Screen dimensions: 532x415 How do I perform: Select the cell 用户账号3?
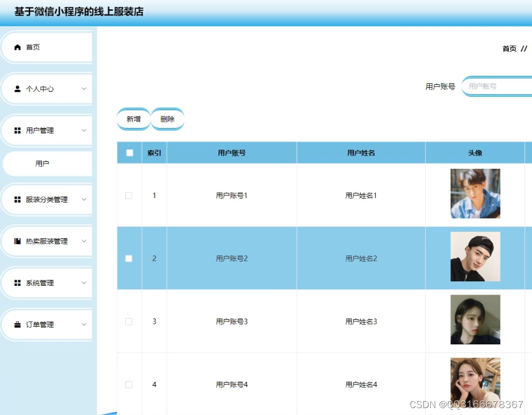coord(232,321)
